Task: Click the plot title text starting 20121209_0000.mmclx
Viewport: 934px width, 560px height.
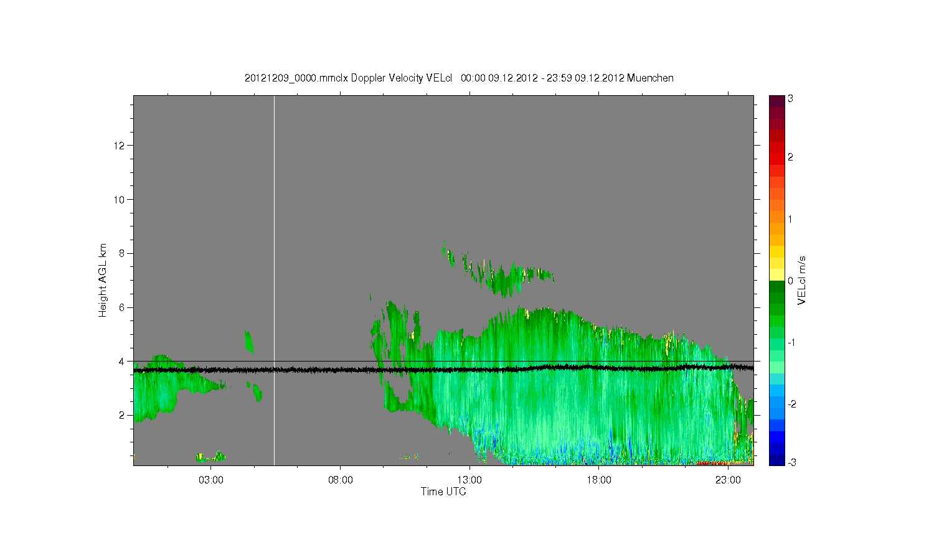Action: [x=459, y=78]
